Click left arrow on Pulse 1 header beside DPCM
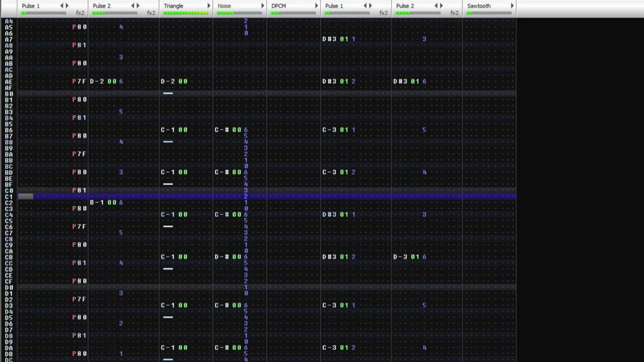Image resolution: width=644 pixels, height=362 pixels. tap(366, 6)
